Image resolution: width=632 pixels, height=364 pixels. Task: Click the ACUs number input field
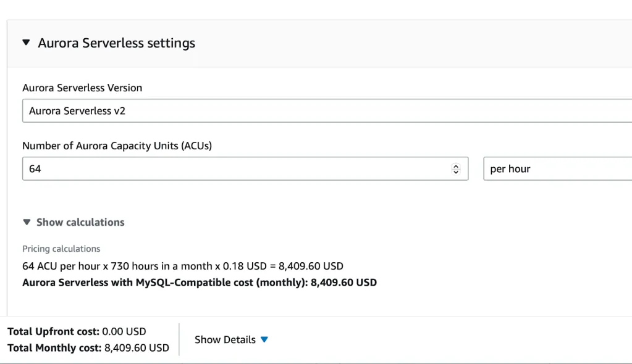point(245,168)
